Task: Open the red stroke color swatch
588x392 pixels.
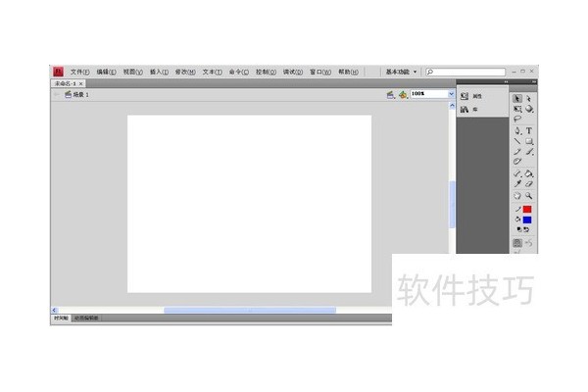Action: (527, 210)
